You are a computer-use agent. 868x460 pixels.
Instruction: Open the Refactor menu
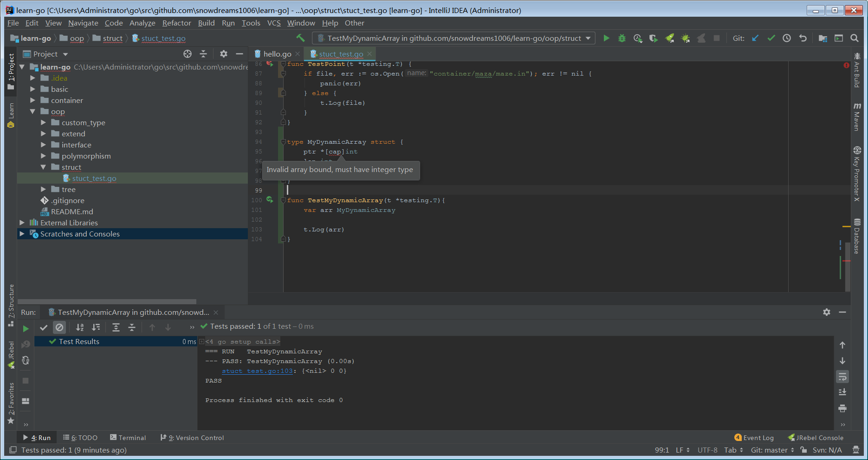pyautogui.click(x=176, y=23)
